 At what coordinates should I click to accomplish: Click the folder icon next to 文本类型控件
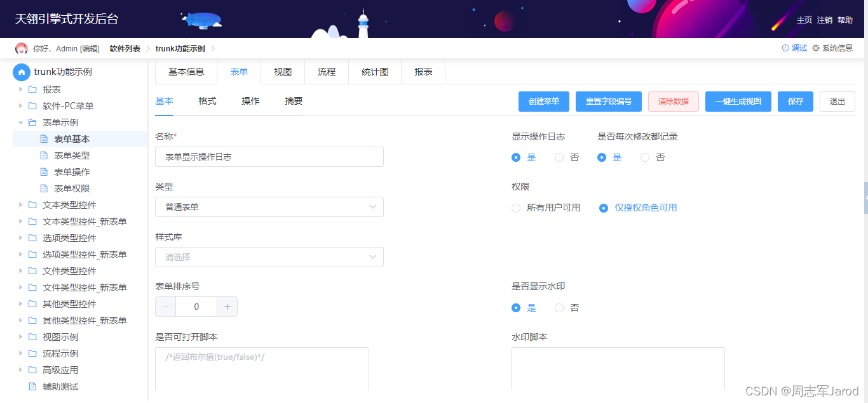32,205
